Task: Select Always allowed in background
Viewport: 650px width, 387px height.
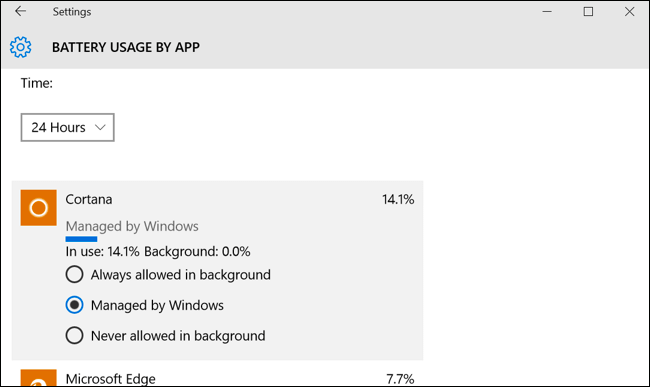Action: [x=74, y=274]
